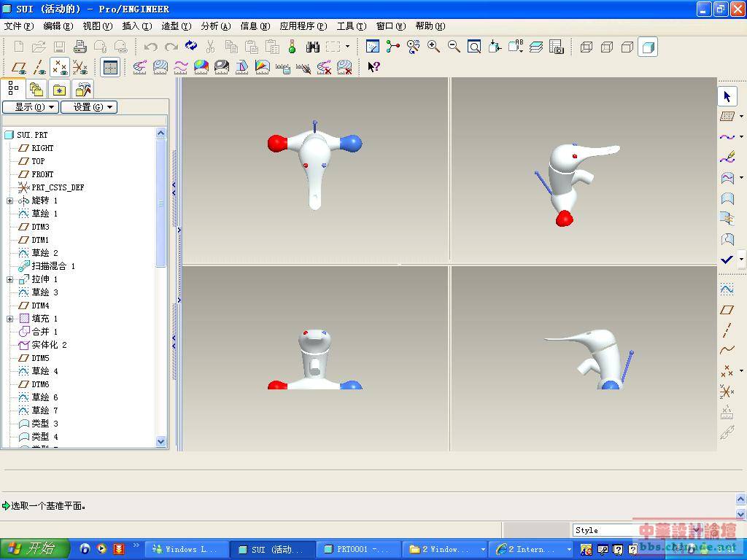Screen dimensions: 747x560
Task: Click the Refit to screen icon
Action: click(x=474, y=47)
